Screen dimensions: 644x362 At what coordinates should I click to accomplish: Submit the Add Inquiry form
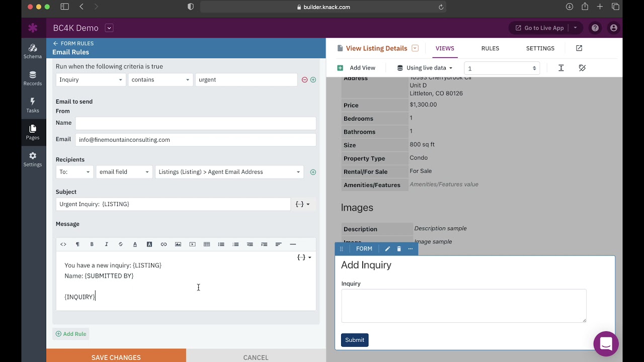355,340
